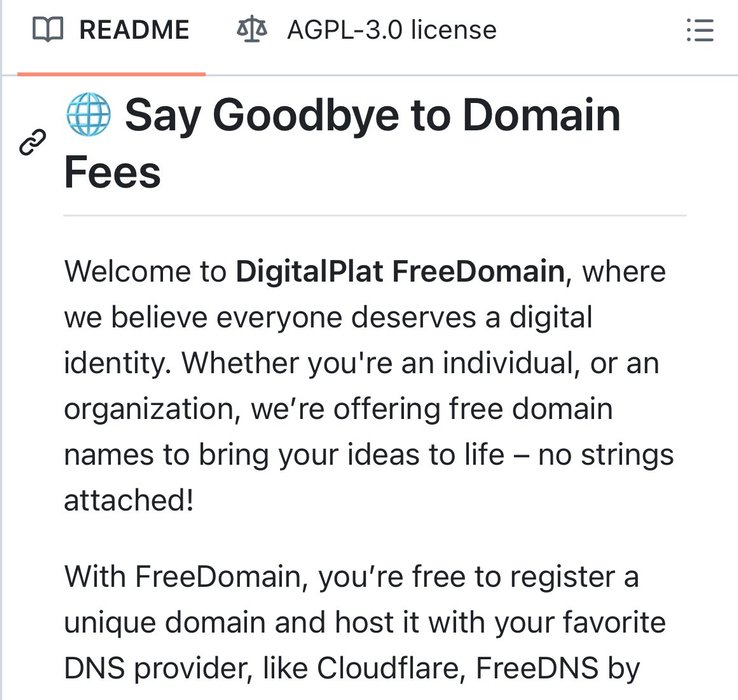
Task: Click the book icon beside README
Action: [48, 30]
